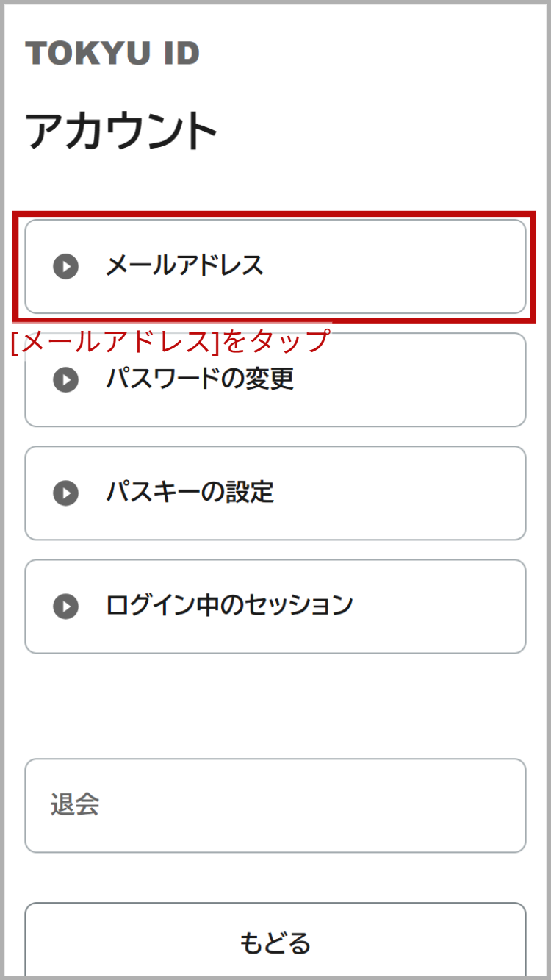Click the もどる text label
This screenshot has width=551, height=980.
tap(275, 943)
